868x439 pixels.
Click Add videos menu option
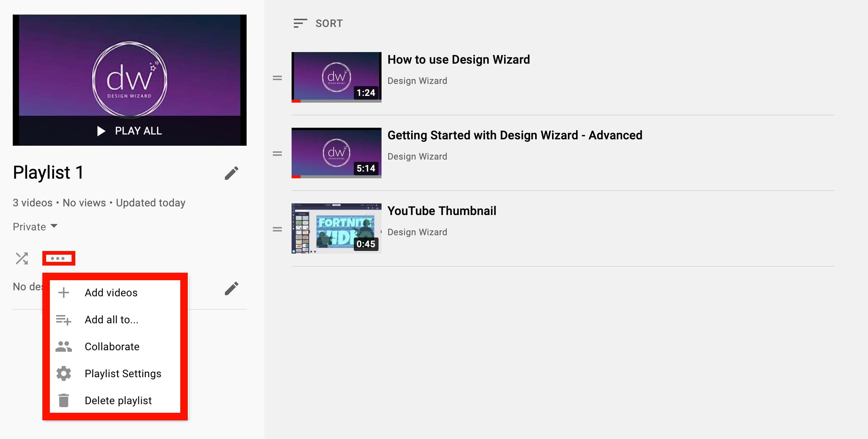pyautogui.click(x=110, y=292)
